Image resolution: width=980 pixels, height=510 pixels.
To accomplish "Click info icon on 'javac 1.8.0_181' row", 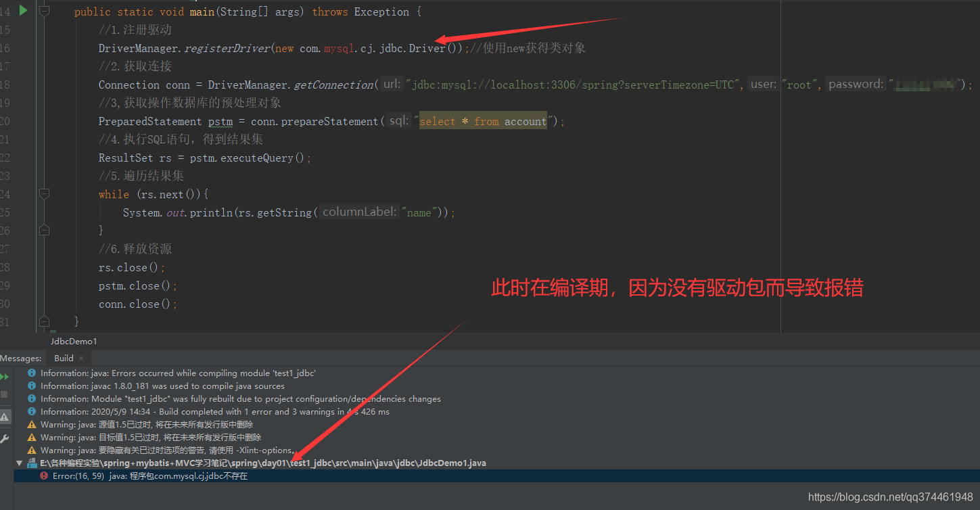I will pos(32,386).
